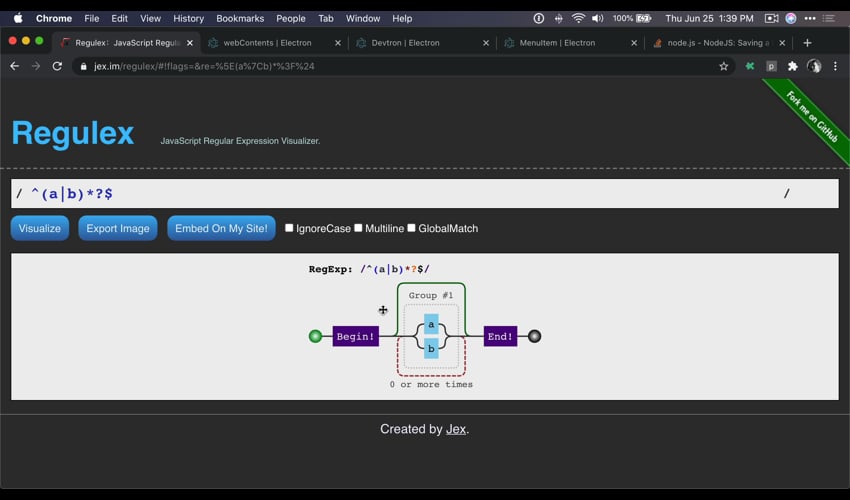This screenshot has height=500, width=850.
Task: Bookmark this page with star icon
Action: click(724, 66)
